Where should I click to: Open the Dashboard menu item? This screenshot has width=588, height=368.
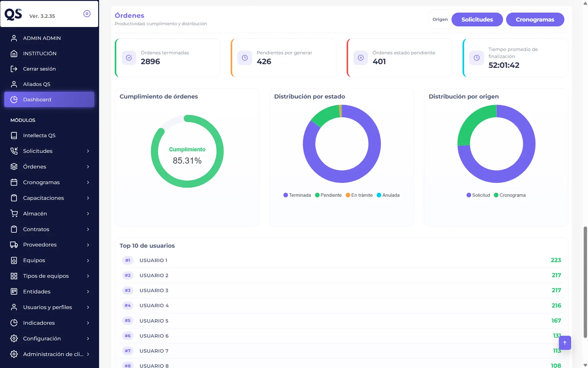pos(49,99)
